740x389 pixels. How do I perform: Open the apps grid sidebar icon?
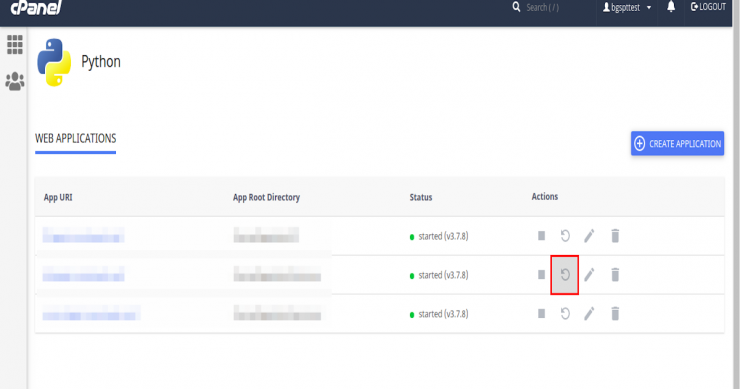(x=15, y=45)
